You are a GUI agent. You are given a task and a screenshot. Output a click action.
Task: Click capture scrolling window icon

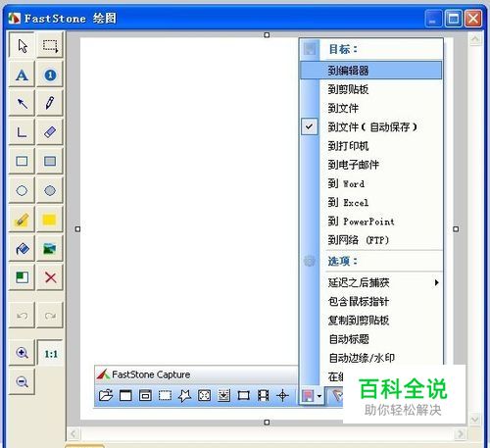pyautogui.click(x=223, y=395)
